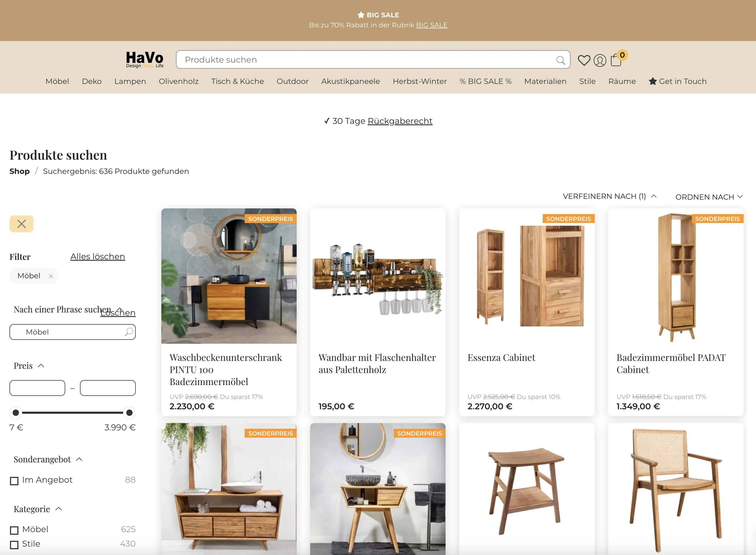756x555 pixels.
Task: Open the wishlist heart icon
Action: pyautogui.click(x=584, y=60)
